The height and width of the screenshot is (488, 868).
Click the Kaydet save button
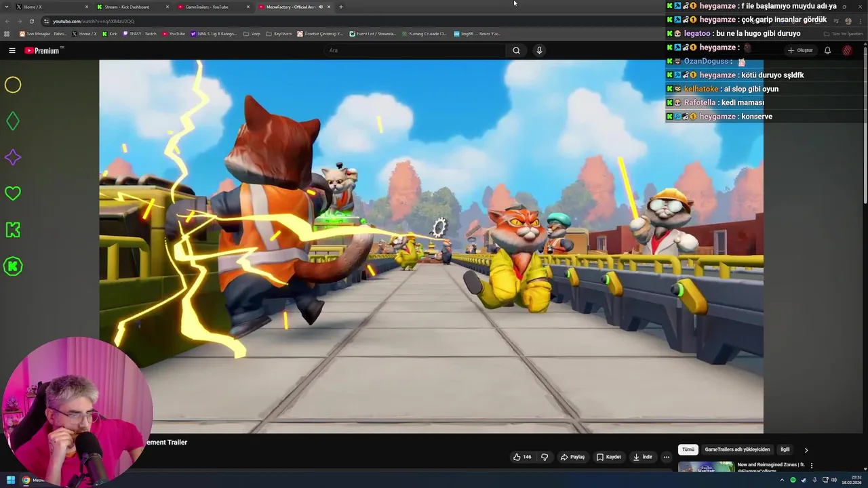609,457
